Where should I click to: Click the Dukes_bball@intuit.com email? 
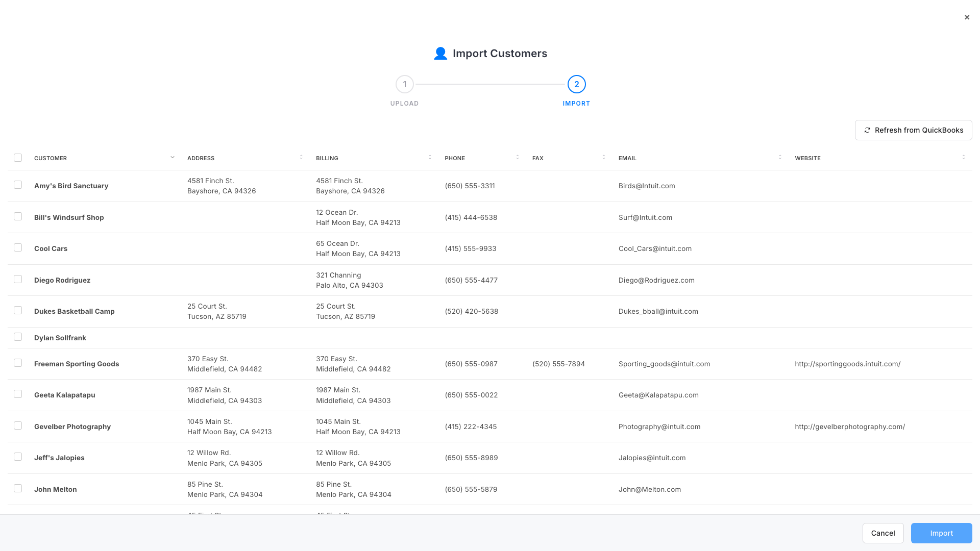pyautogui.click(x=658, y=311)
